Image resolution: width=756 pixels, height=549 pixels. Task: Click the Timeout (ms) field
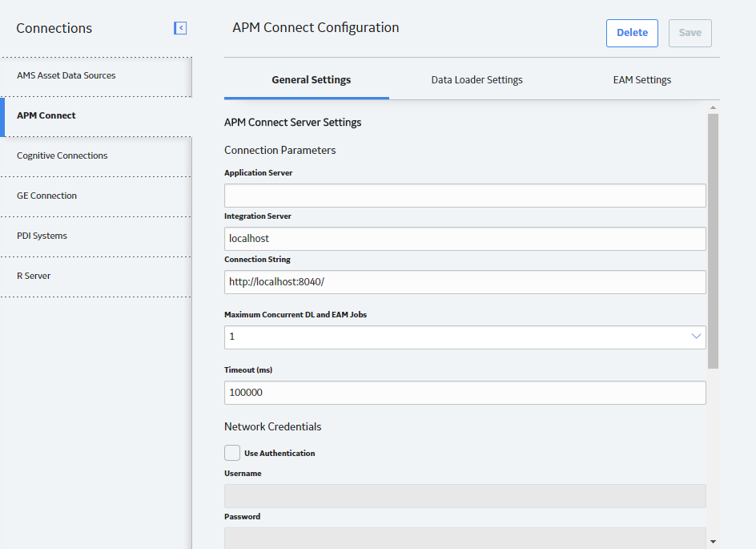(x=464, y=393)
